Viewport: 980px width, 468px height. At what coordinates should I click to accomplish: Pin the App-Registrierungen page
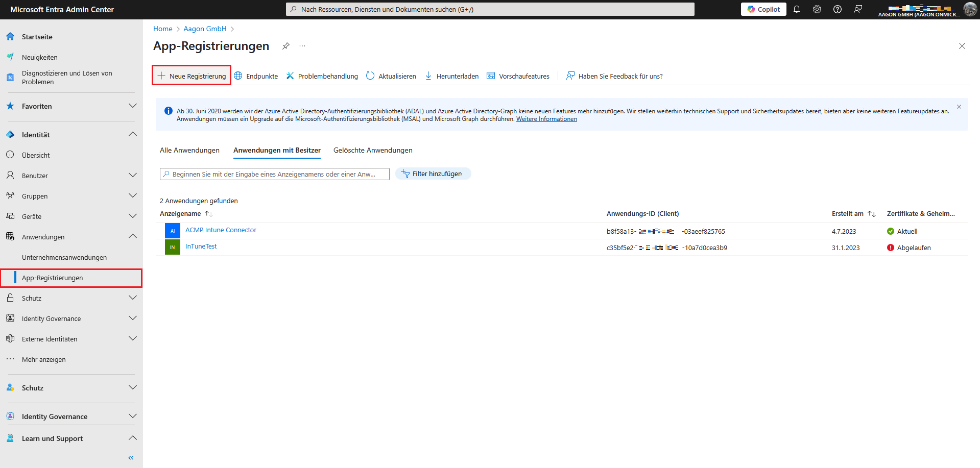(x=286, y=46)
